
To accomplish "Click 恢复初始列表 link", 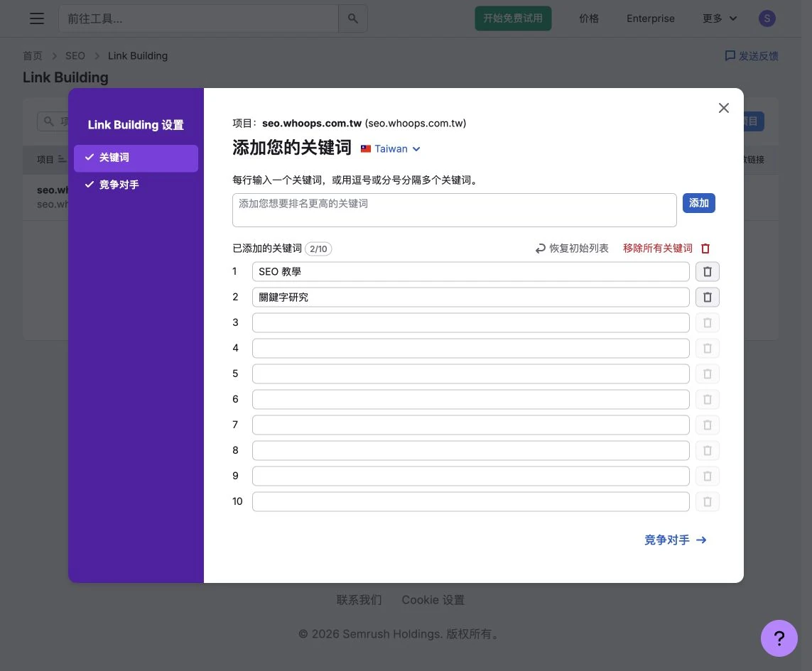I will 578,249.
